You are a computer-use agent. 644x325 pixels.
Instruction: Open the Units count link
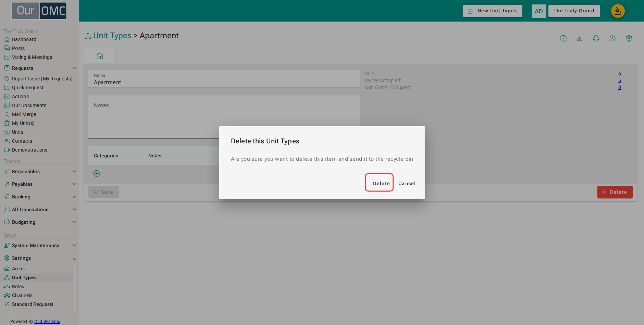point(619,74)
